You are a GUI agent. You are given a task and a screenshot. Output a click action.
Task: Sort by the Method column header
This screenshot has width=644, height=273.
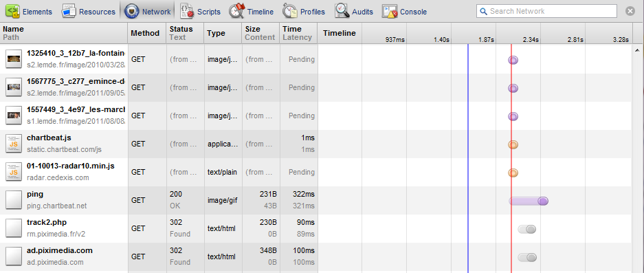tap(147, 33)
